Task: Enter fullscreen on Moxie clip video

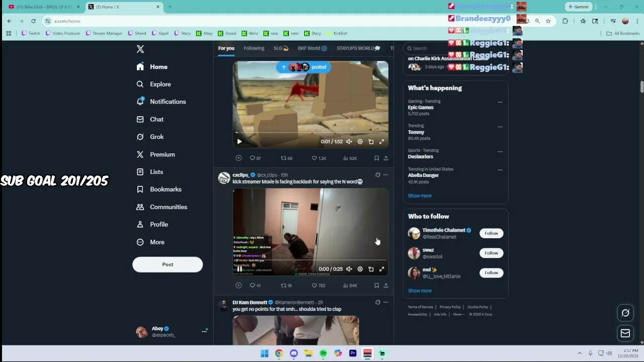Action: 382,269
